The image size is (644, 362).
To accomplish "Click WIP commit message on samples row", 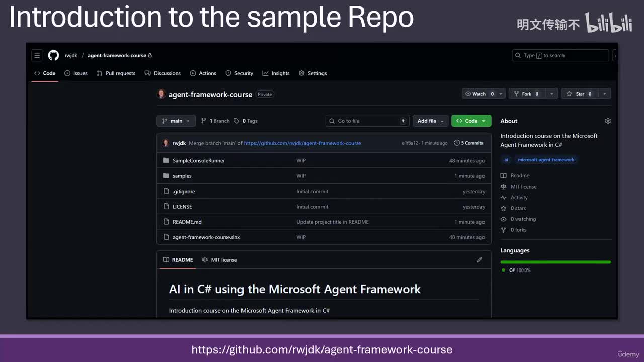I will [301, 176].
